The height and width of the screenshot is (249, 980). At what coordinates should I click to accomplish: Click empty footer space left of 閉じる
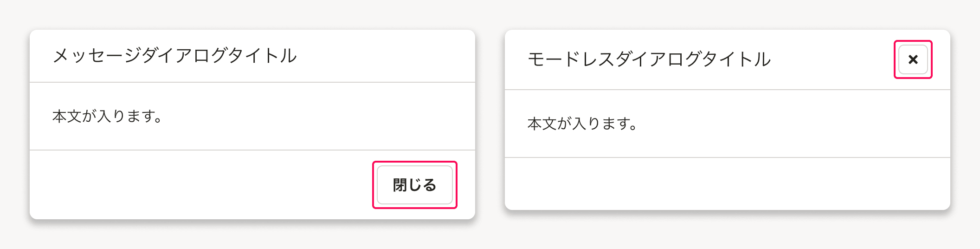tap(200, 185)
